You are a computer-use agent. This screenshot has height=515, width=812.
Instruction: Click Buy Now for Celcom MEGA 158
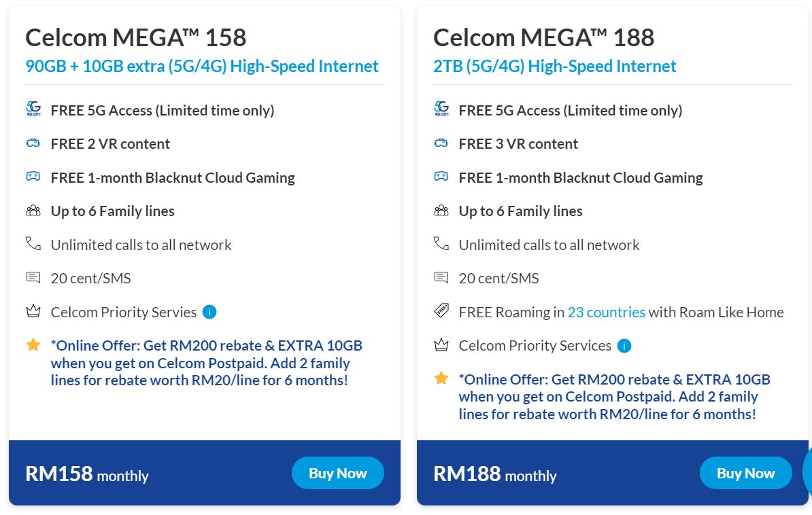pyautogui.click(x=337, y=473)
